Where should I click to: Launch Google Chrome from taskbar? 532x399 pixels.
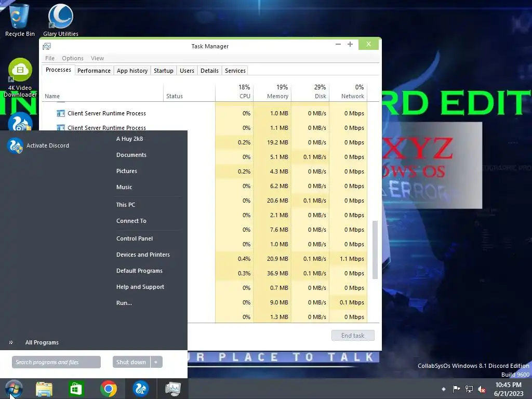108,389
